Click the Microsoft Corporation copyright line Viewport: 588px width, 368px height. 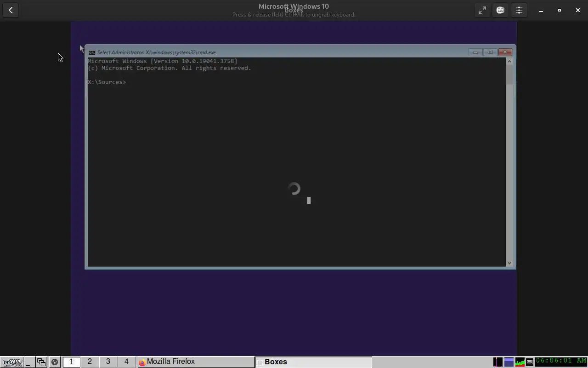click(x=170, y=68)
